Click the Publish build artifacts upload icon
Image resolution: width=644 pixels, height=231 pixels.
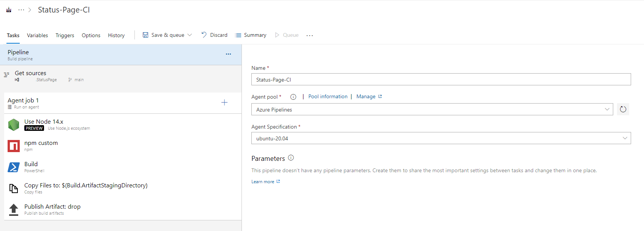(14, 209)
